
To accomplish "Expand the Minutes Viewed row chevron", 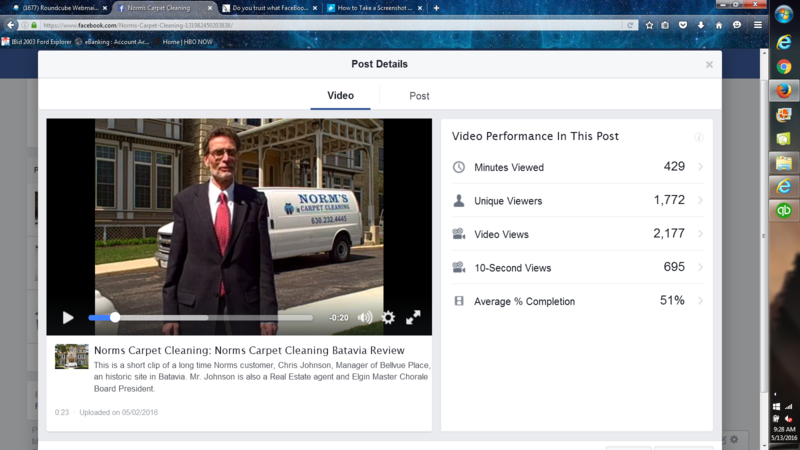I will coord(700,167).
